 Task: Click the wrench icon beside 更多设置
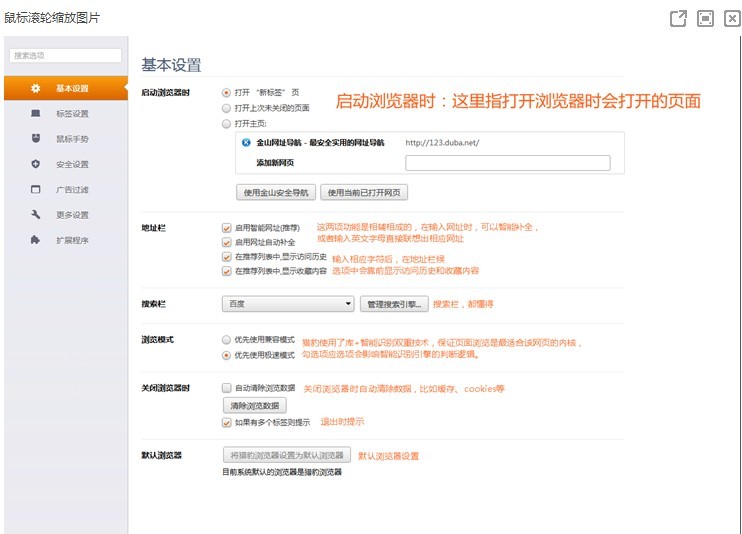click(x=35, y=214)
